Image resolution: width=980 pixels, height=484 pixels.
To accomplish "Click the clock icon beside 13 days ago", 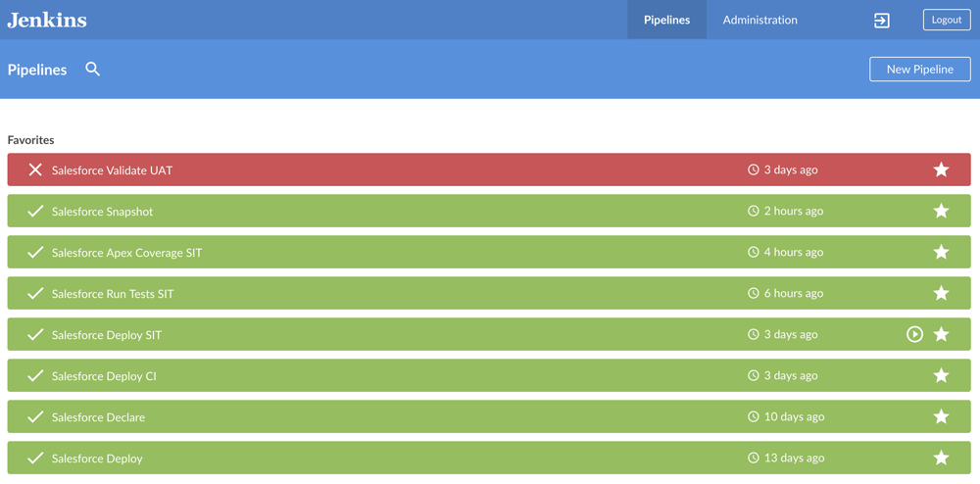I will point(753,459).
